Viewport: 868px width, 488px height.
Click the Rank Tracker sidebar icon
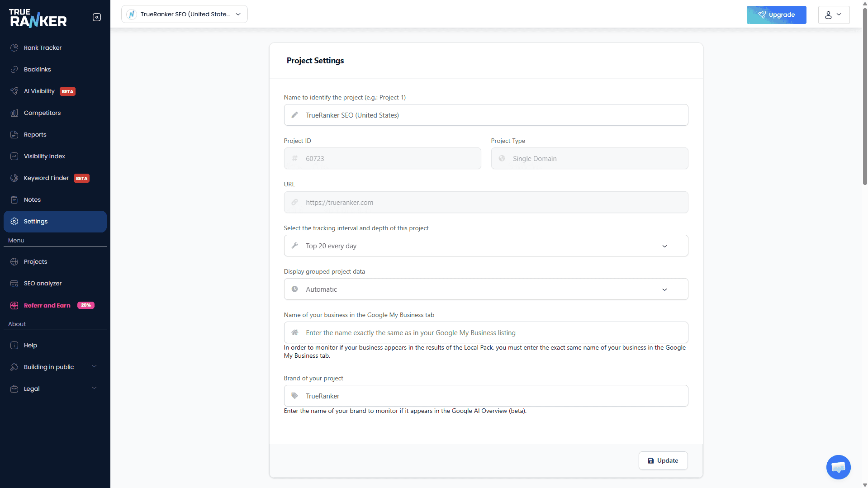tap(14, 48)
